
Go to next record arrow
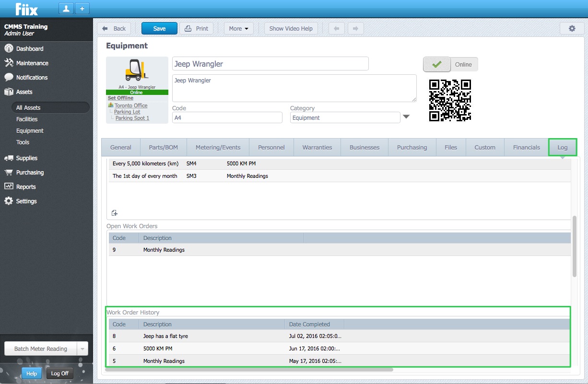355,28
